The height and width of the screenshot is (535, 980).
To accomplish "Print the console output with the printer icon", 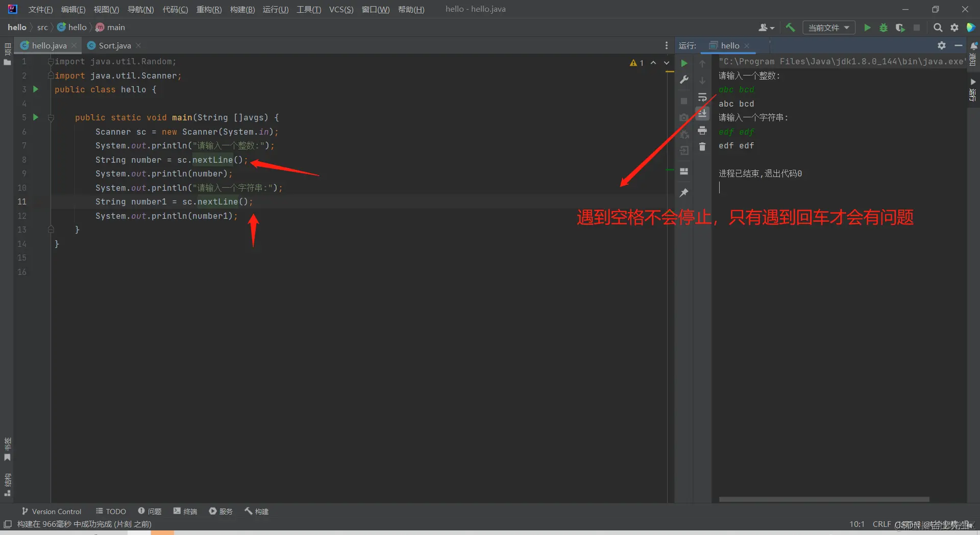I will [x=702, y=131].
